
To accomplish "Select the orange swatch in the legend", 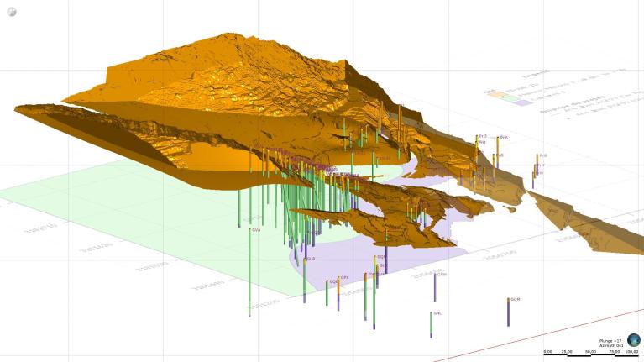I will coord(497,96).
